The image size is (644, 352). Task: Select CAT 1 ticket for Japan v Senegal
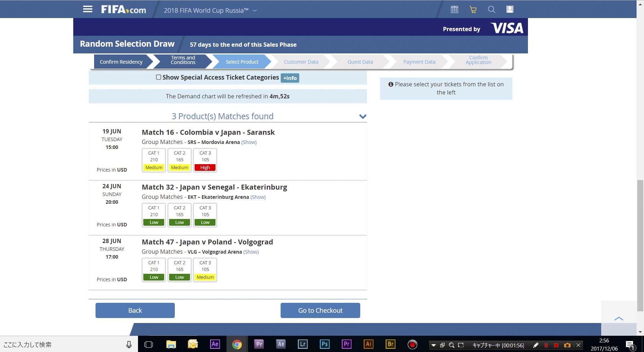[x=154, y=215]
